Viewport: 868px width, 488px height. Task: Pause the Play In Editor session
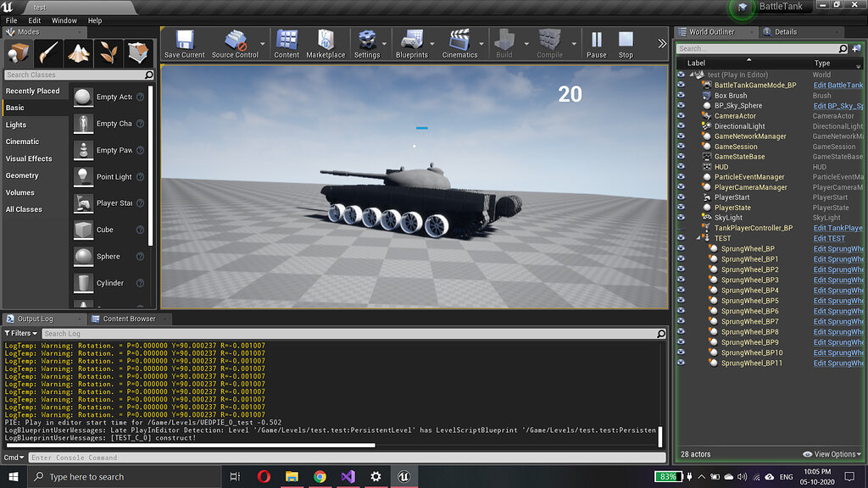pyautogui.click(x=597, y=40)
